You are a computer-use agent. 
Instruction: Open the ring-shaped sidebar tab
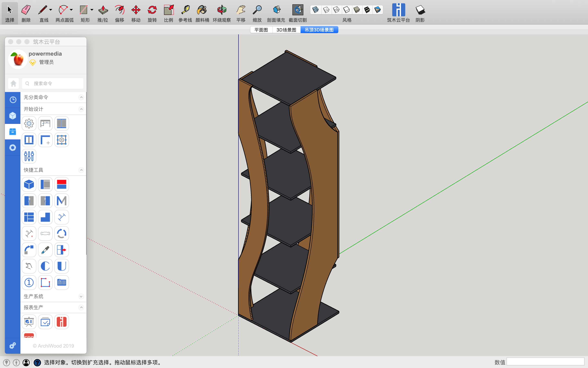click(13, 147)
